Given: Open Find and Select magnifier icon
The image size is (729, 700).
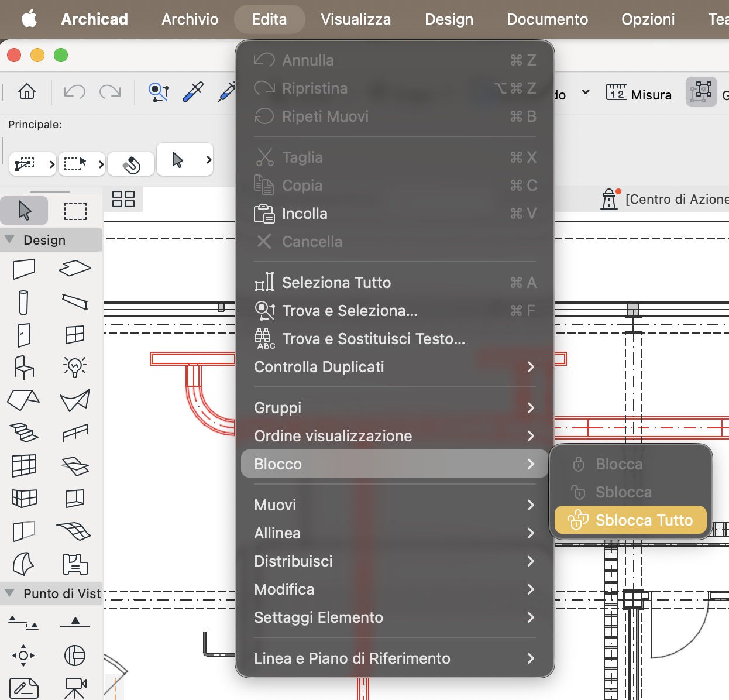Looking at the screenshot, I should click(x=158, y=92).
